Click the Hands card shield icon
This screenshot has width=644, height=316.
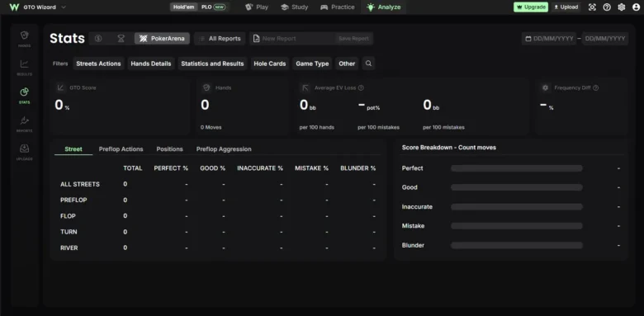206,87
